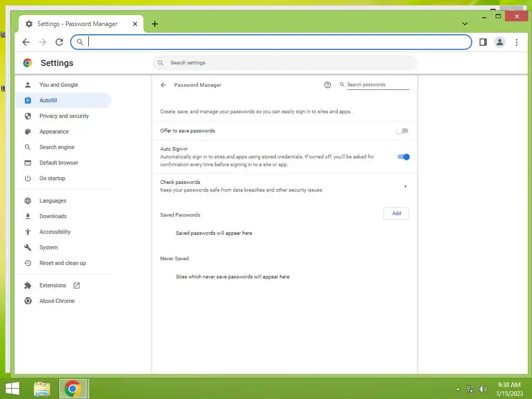Open the tab search chevron

pyautogui.click(x=465, y=24)
